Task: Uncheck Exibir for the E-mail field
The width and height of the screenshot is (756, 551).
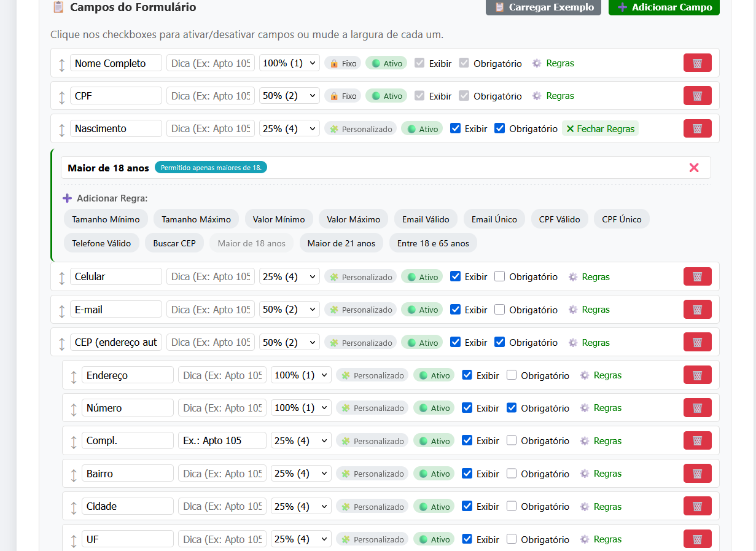Action: pyautogui.click(x=455, y=310)
